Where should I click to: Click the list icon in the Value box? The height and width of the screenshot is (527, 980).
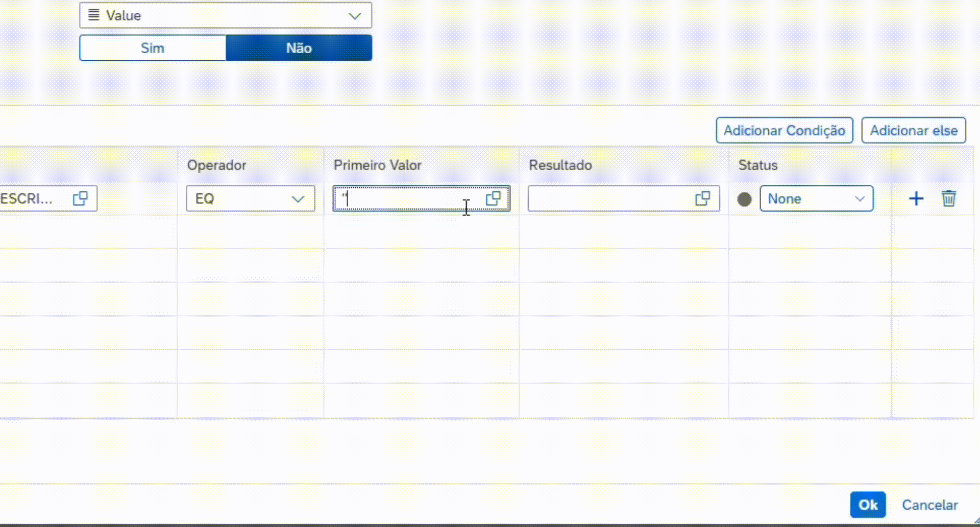(93, 15)
